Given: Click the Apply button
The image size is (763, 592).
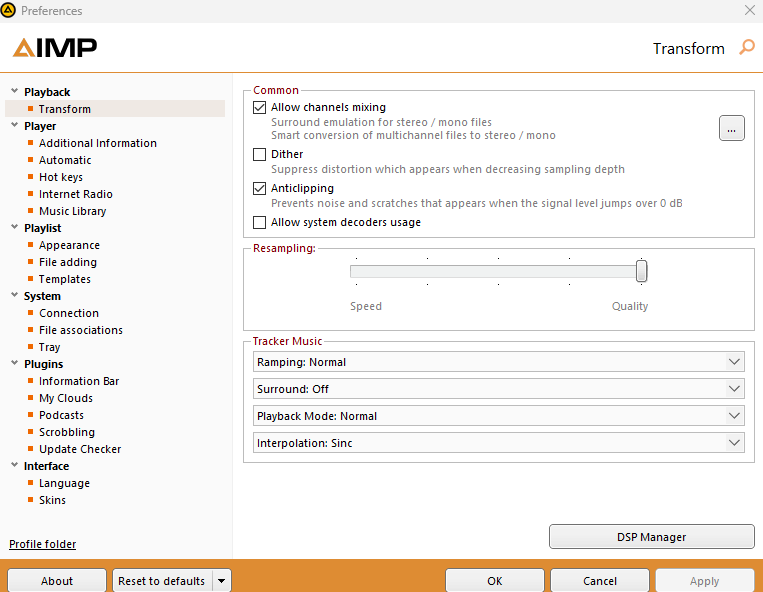Looking at the screenshot, I should (x=705, y=581).
